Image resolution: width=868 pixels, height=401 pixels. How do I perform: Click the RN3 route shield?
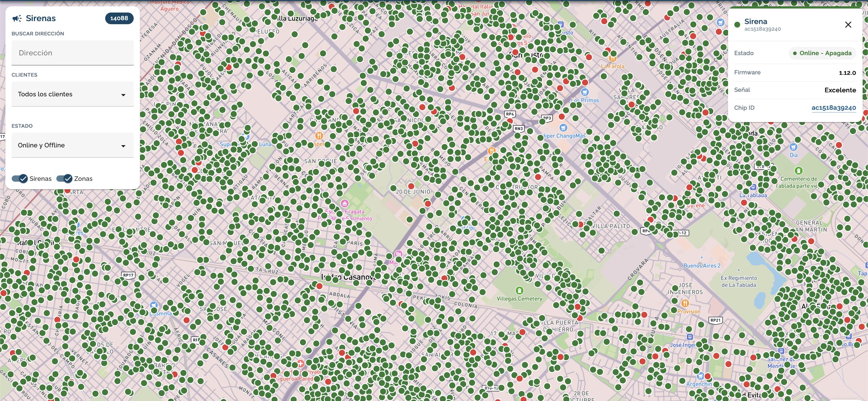(519, 129)
